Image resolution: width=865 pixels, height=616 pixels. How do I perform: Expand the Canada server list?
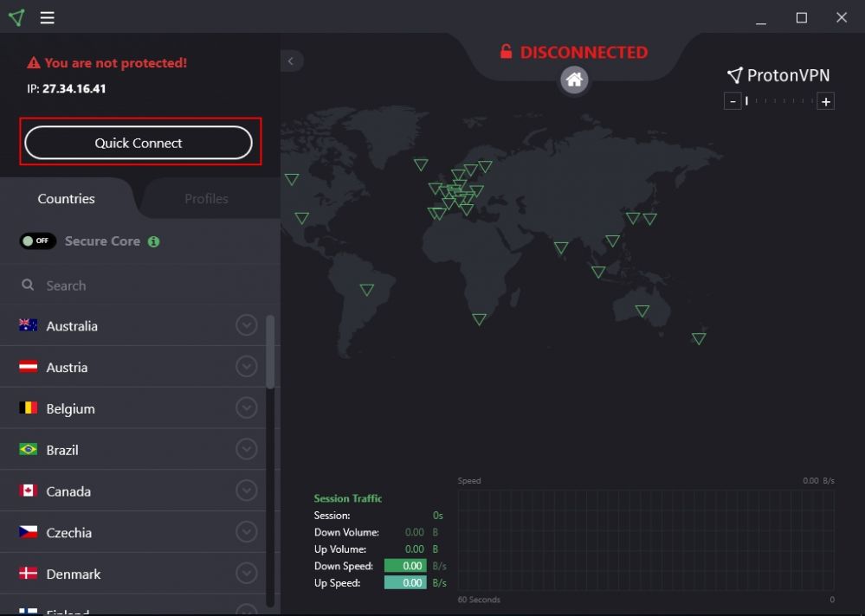tap(247, 491)
